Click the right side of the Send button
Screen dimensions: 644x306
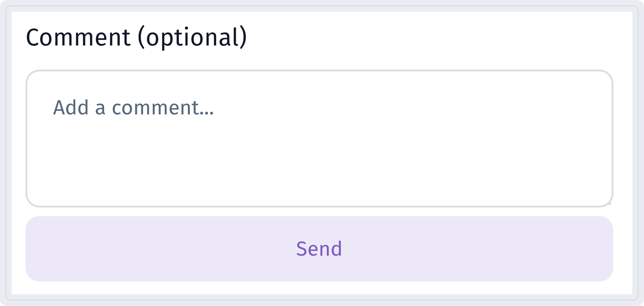click(534, 249)
